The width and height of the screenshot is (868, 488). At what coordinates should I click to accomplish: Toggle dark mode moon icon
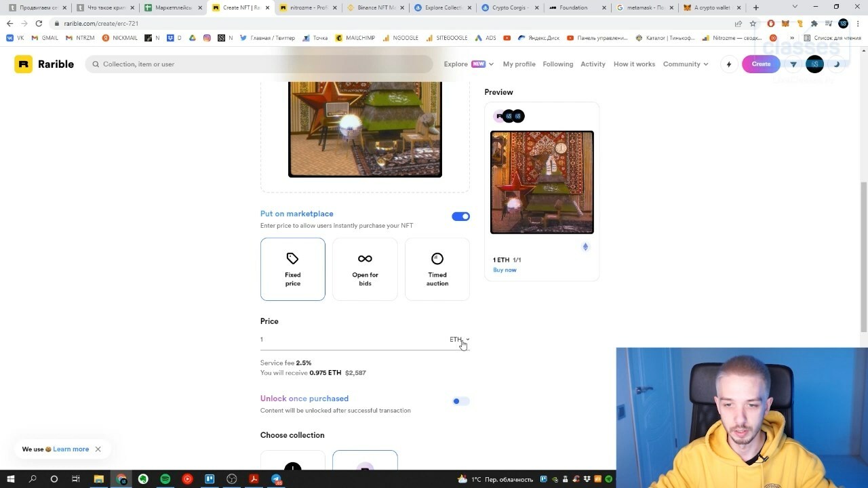[x=837, y=64]
